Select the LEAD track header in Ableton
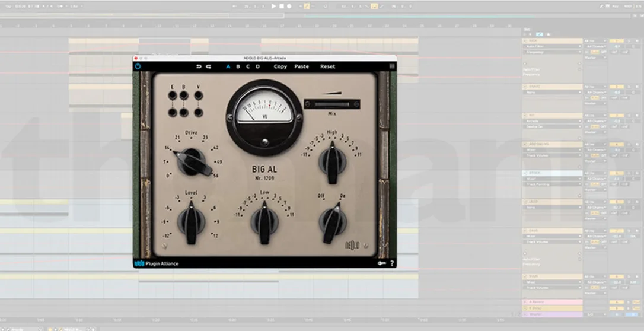 [553, 202]
